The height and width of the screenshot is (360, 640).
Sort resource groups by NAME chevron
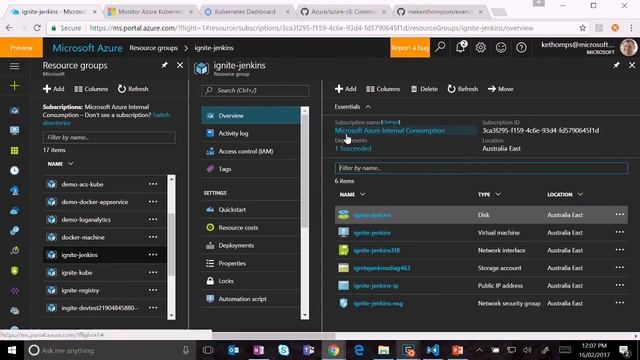71,164
